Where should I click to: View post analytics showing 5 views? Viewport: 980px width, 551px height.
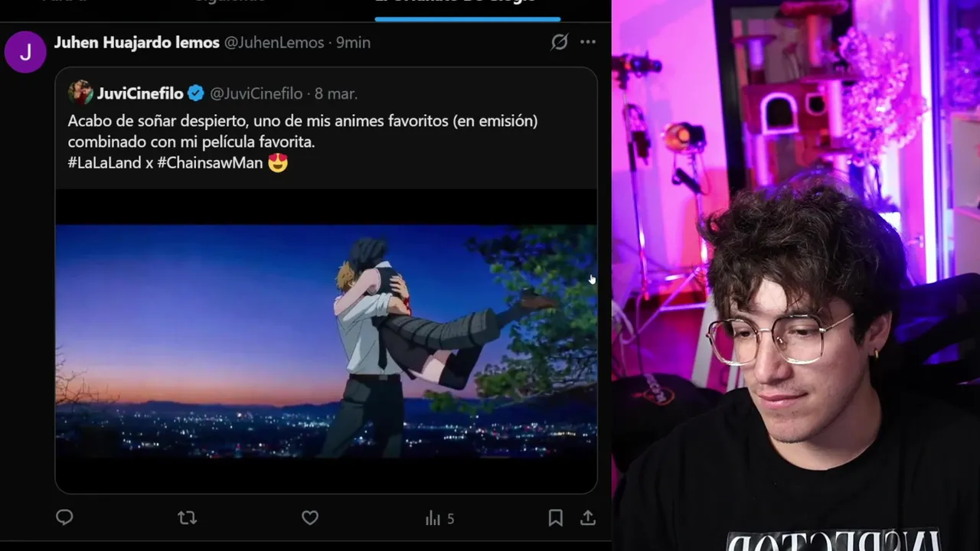click(x=440, y=519)
